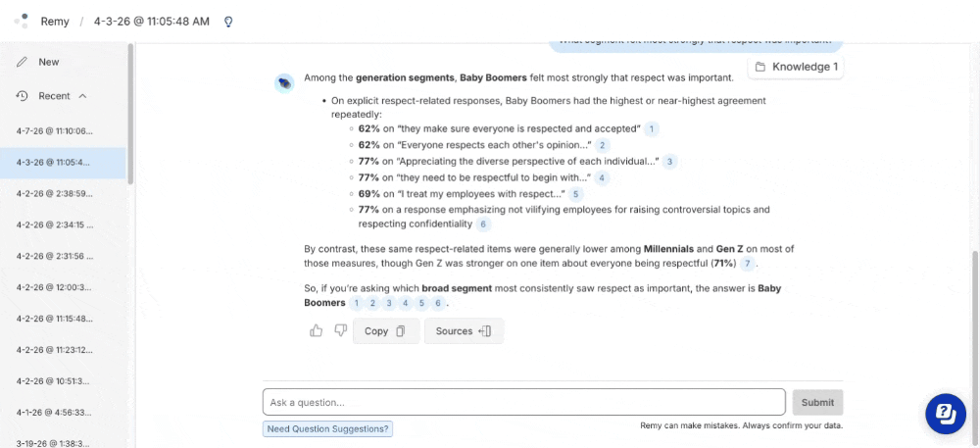Open the 4-2-26 @ 2:38:59 chat

click(x=55, y=193)
